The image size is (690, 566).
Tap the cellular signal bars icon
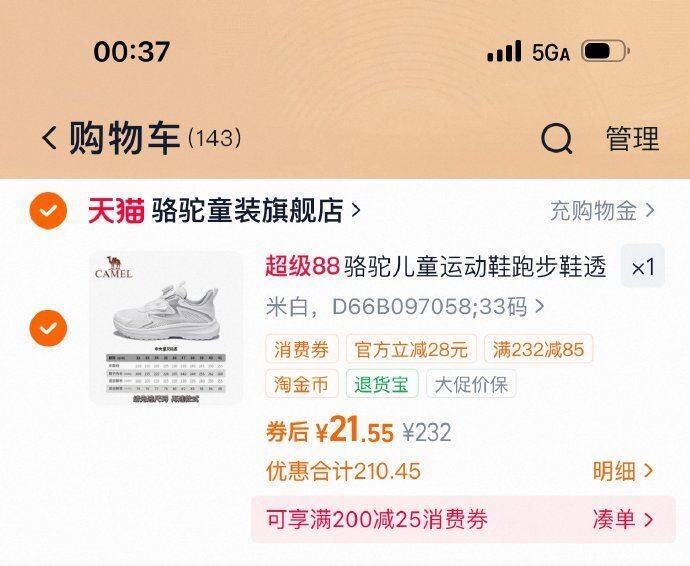tap(504, 51)
